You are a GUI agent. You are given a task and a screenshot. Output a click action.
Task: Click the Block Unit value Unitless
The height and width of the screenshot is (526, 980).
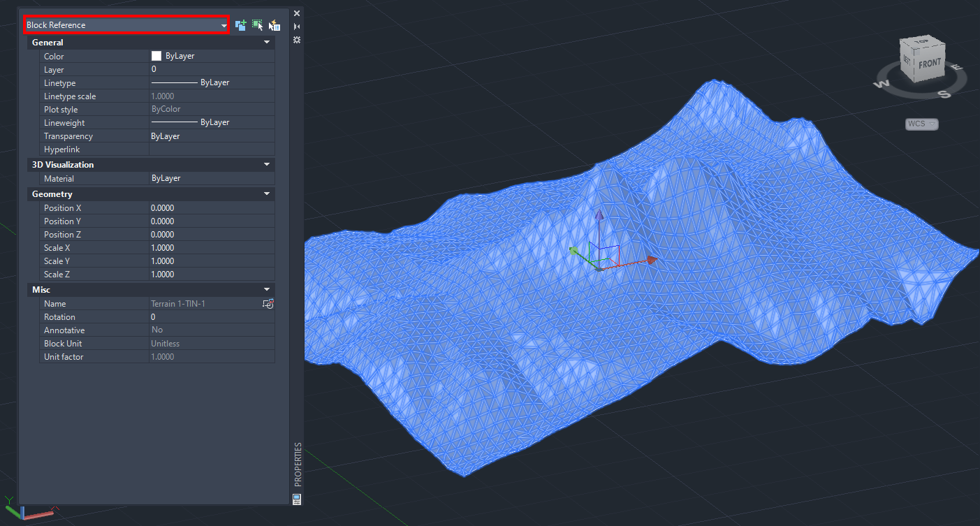[166, 344]
